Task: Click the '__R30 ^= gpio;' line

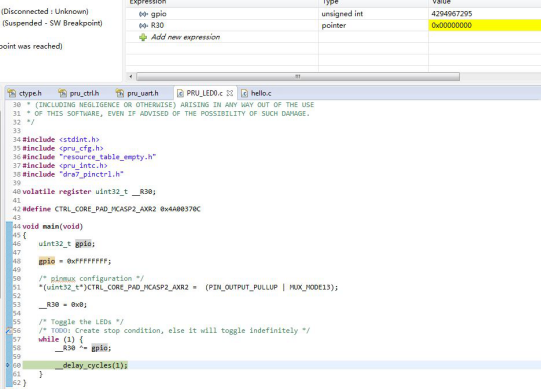Action: pos(83,348)
